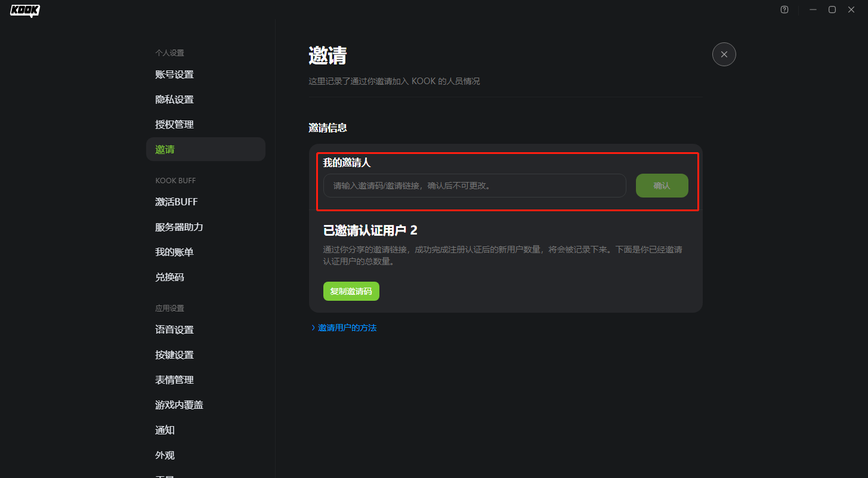The width and height of the screenshot is (868, 478).
Task: Click the KOOK logo icon
Action: point(25,10)
